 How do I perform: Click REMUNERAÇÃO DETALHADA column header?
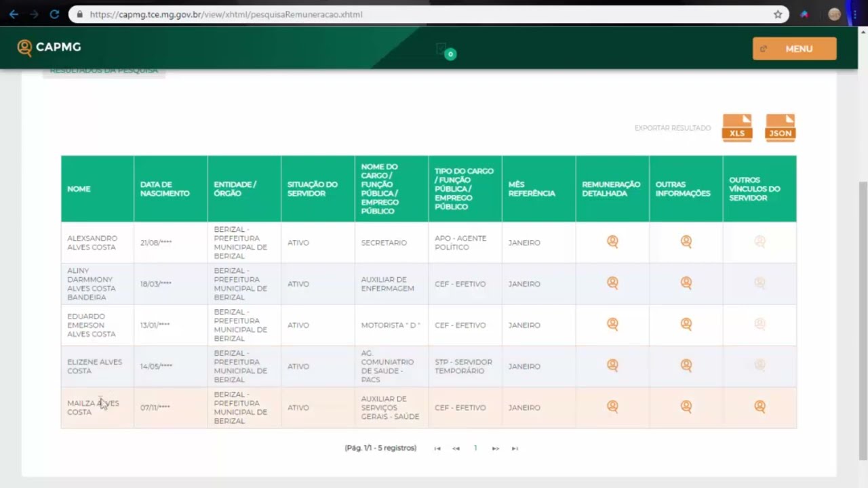pos(611,189)
